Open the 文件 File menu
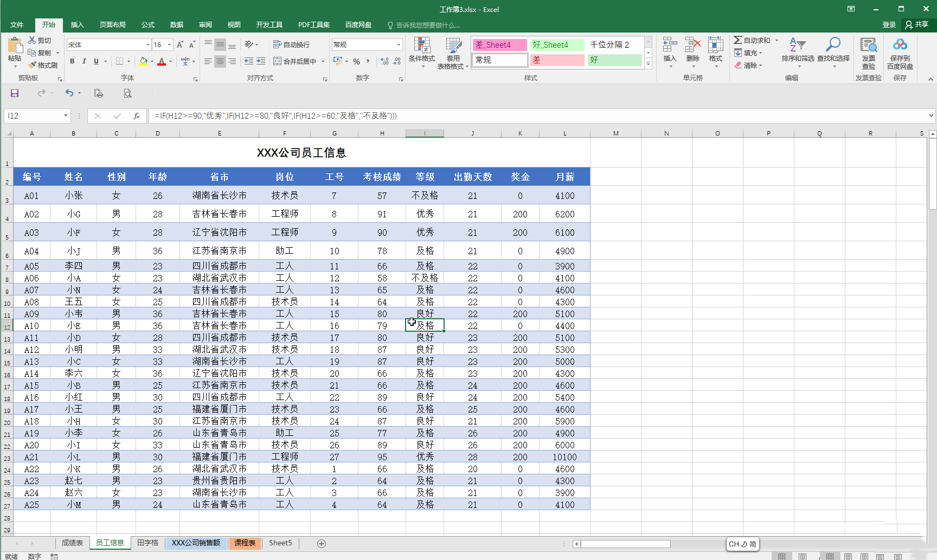 click(x=17, y=24)
